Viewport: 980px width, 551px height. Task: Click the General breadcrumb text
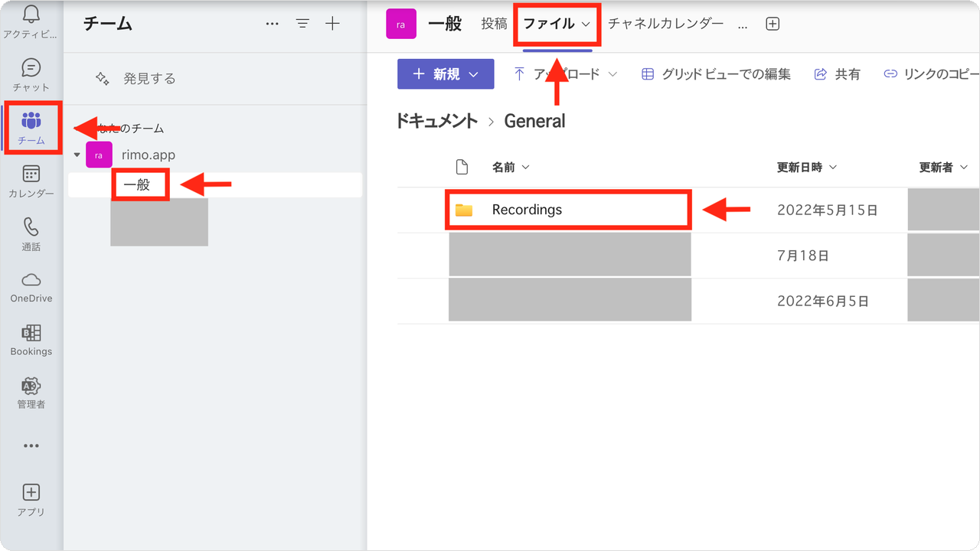(x=534, y=121)
